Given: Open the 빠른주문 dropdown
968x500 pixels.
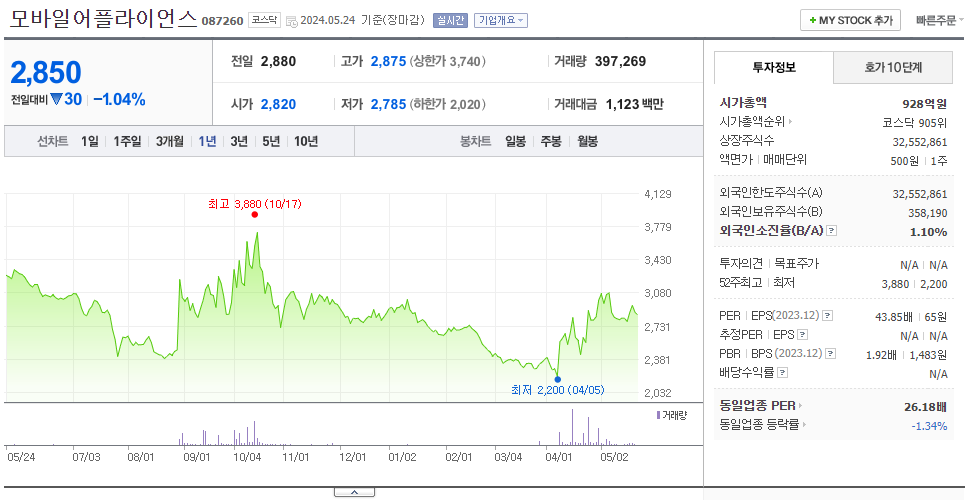Looking at the screenshot, I should click(940, 20).
